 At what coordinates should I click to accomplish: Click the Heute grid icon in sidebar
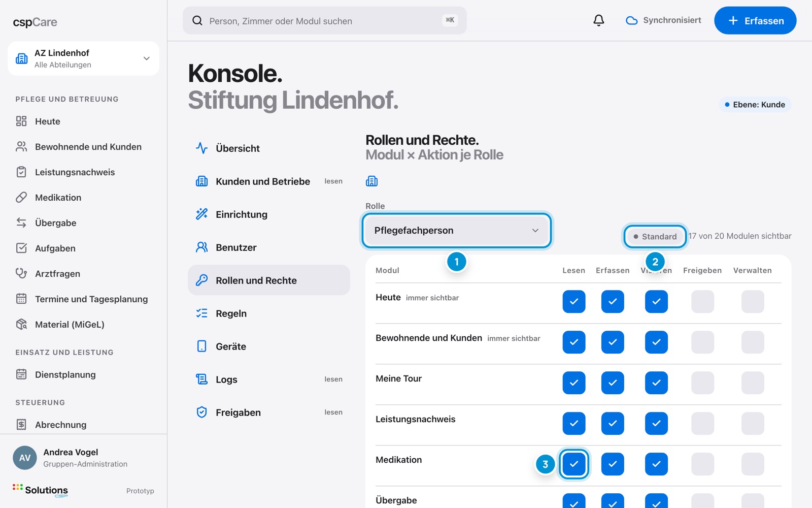click(21, 121)
